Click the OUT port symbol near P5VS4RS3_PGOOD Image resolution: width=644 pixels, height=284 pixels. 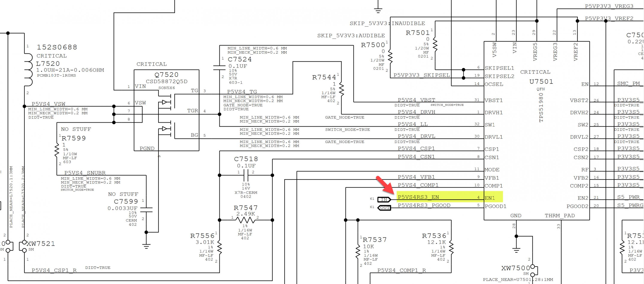[384, 208]
